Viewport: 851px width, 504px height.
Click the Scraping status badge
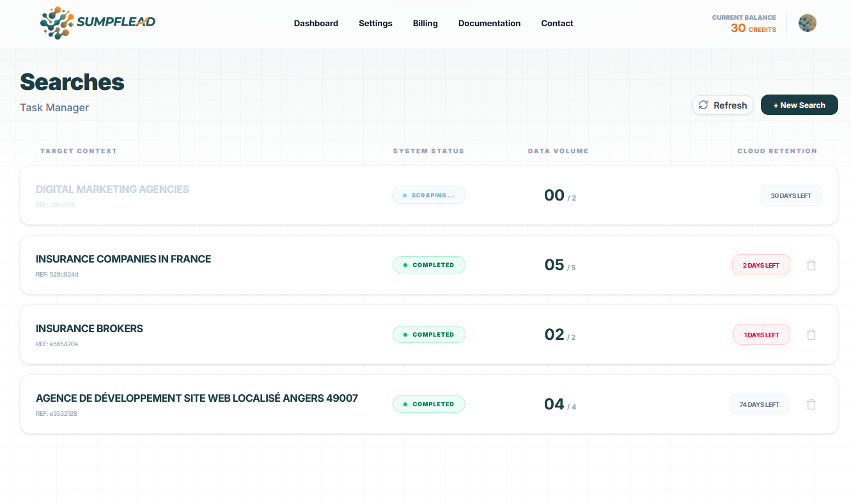(429, 195)
